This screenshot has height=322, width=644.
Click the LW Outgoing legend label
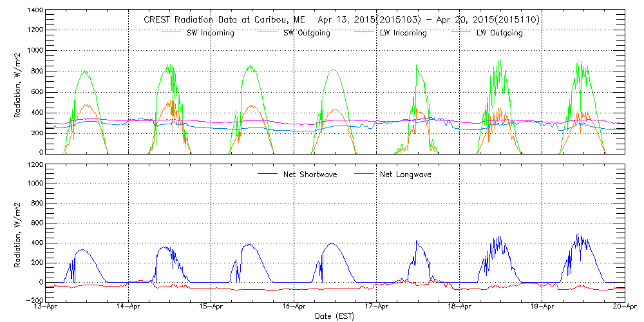(499, 33)
